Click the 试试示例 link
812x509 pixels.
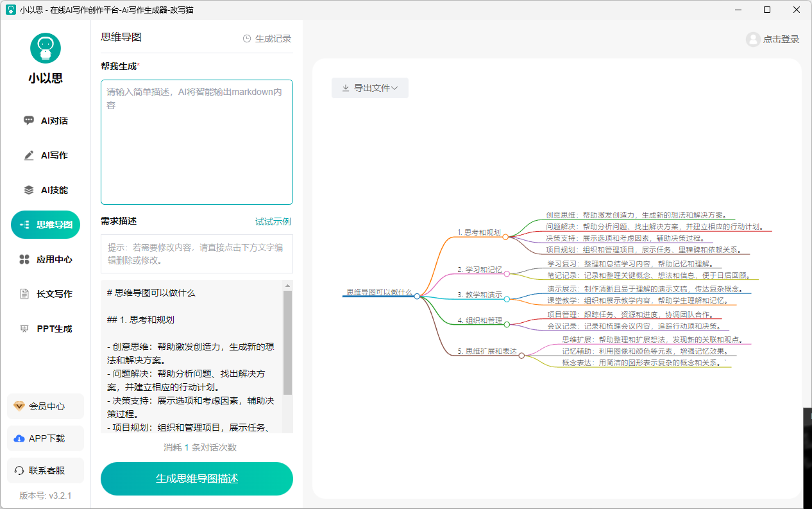tap(273, 221)
